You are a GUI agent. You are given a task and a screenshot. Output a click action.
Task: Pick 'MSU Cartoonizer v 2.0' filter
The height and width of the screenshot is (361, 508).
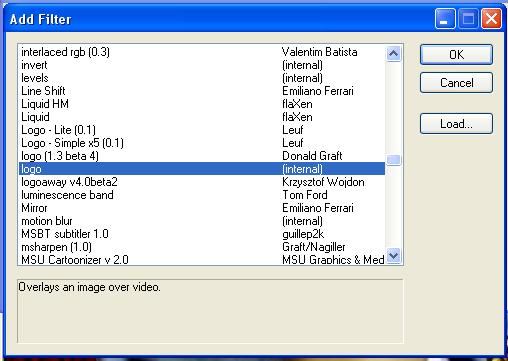point(202,259)
